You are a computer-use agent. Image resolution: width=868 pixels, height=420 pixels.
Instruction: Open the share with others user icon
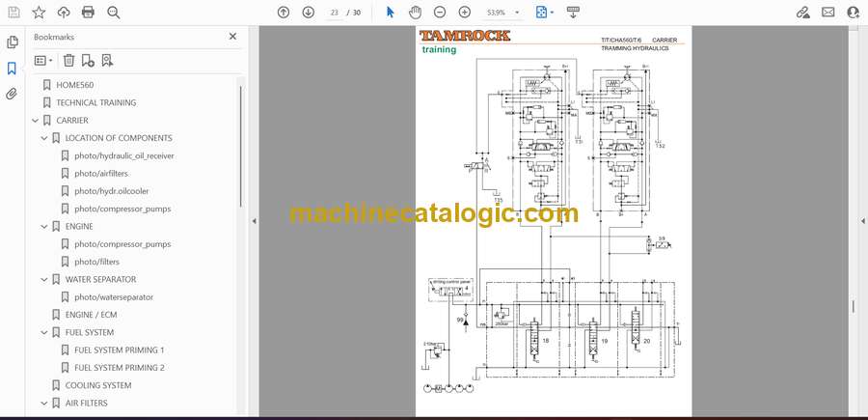[854, 13]
